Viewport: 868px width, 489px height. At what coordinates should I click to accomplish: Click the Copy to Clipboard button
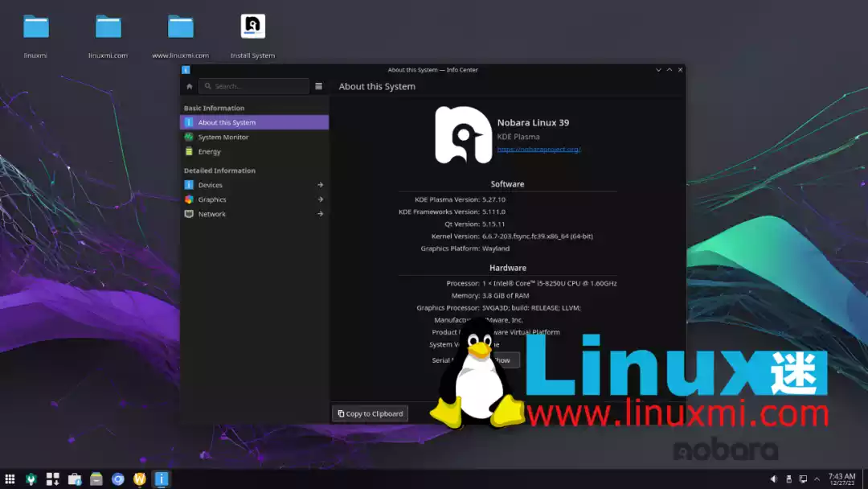point(369,413)
